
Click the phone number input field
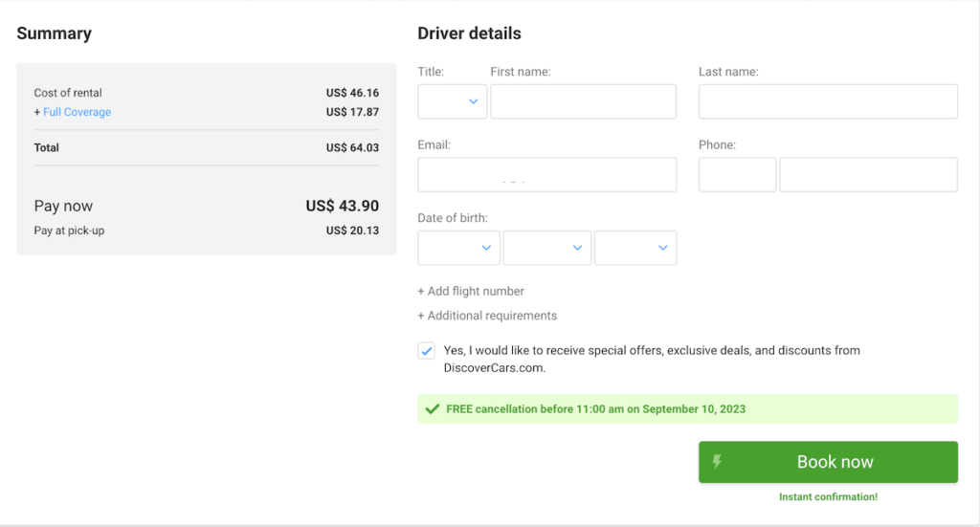pyautogui.click(x=868, y=174)
